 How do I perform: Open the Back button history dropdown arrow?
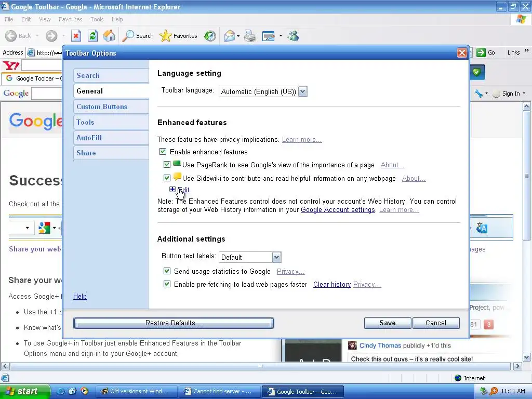(37, 36)
